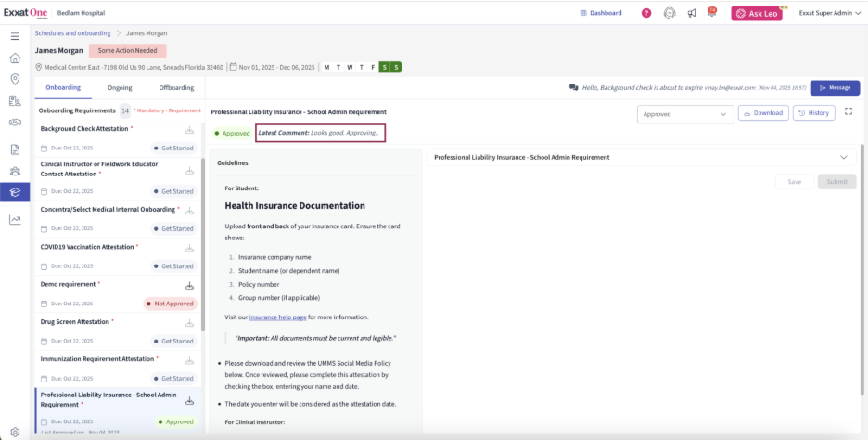Click the History button

[x=813, y=113]
